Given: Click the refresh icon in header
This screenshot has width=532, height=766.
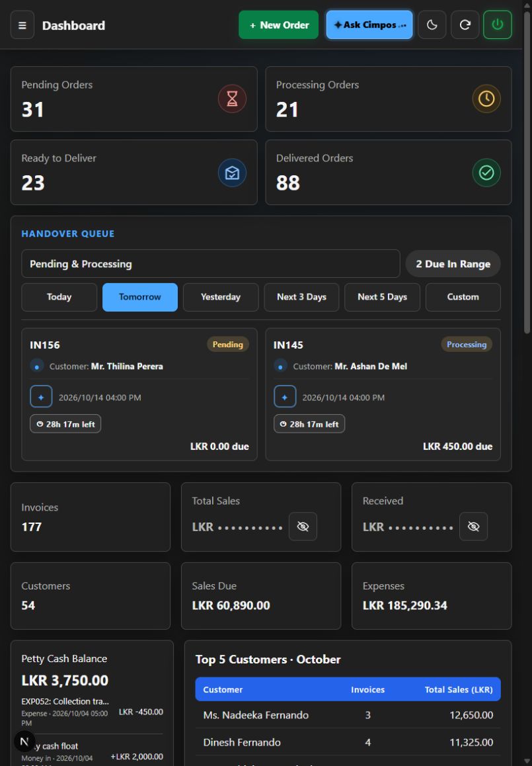Looking at the screenshot, I should click(465, 25).
